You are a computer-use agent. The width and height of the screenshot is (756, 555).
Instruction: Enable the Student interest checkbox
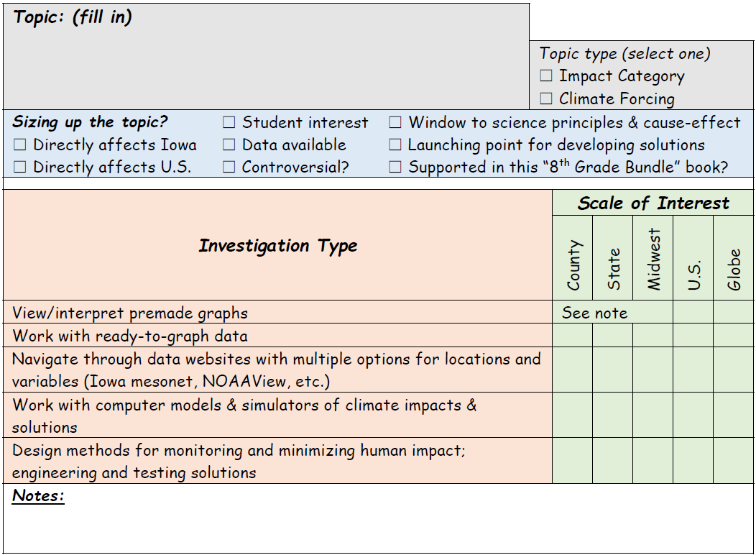231,122
